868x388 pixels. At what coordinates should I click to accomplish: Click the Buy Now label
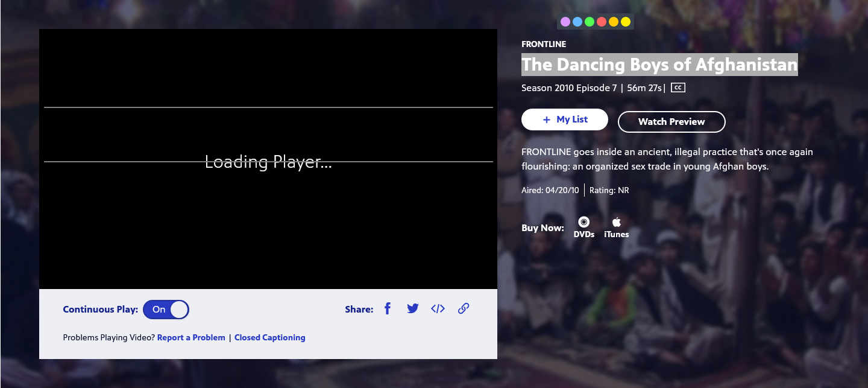tap(542, 228)
